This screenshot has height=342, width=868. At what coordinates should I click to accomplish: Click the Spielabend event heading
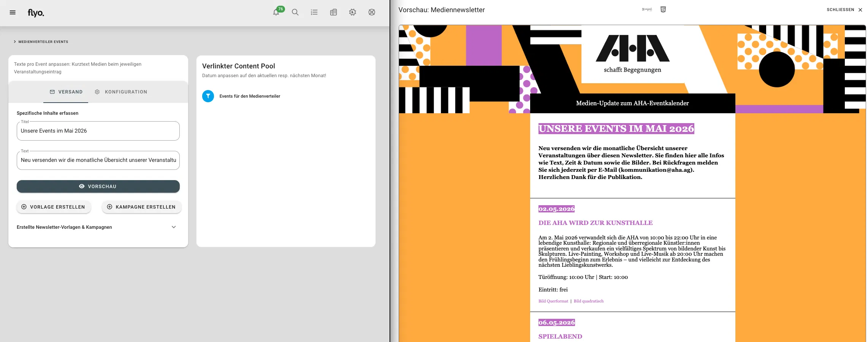pos(560,336)
